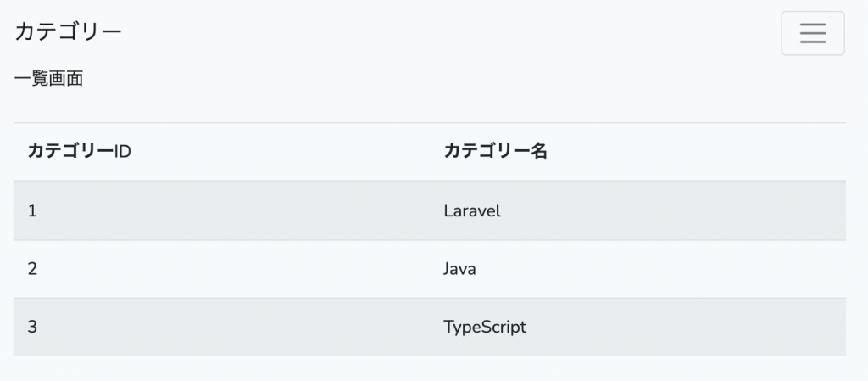This screenshot has height=381, width=868.
Task: Click the three-line icon in the navbar
Action: [812, 33]
